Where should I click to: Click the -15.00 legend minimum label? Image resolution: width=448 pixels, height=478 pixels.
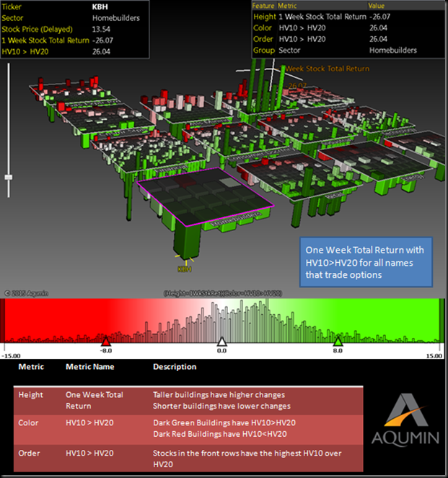coord(11,356)
